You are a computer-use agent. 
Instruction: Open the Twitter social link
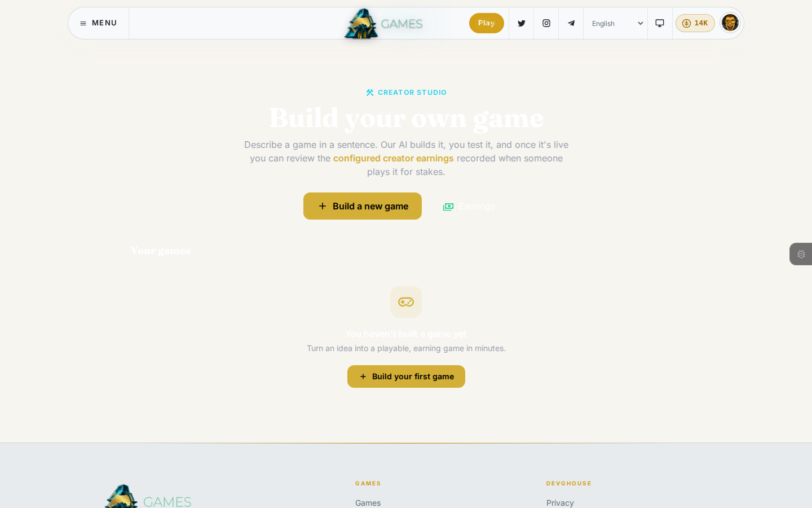pyautogui.click(x=522, y=23)
